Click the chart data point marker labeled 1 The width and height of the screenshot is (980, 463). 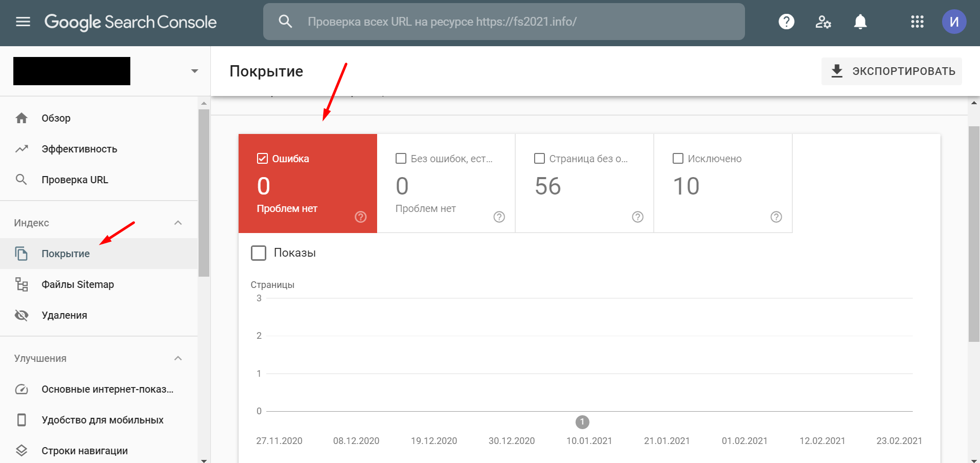point(582,422)
